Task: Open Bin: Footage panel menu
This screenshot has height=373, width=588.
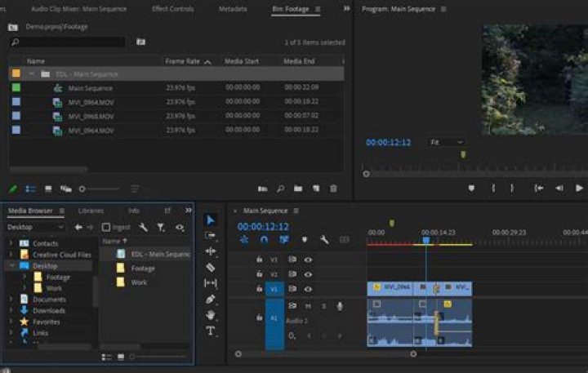Action: [318, 9]
